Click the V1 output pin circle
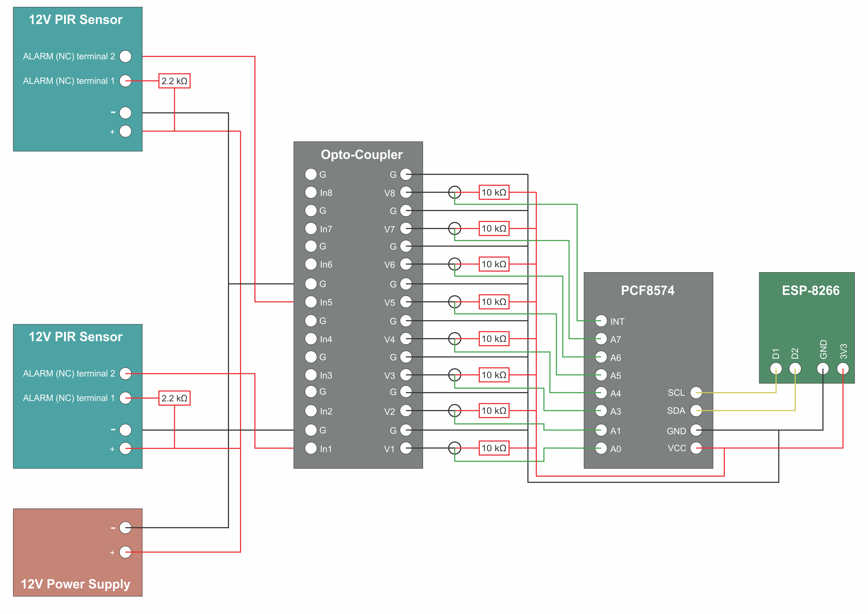Image resolution: width=868 pixels, height=614 pixels. pos(406,448)
